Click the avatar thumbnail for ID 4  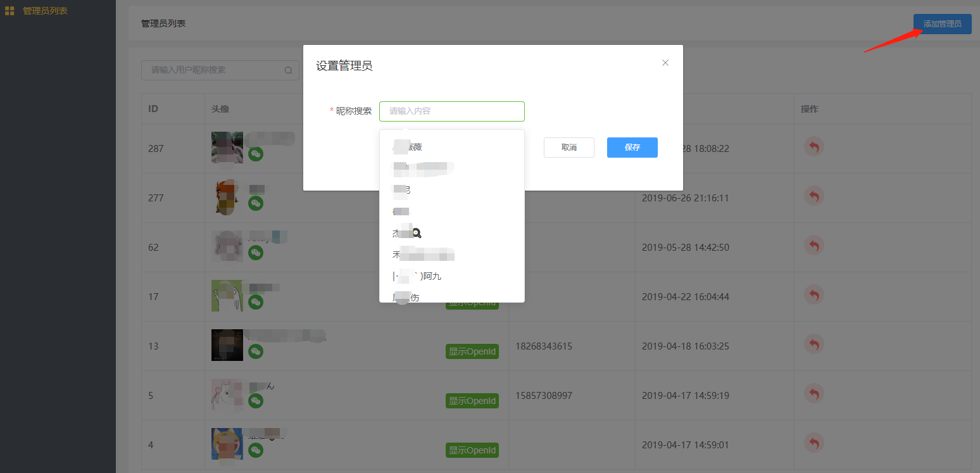[227, 444]
